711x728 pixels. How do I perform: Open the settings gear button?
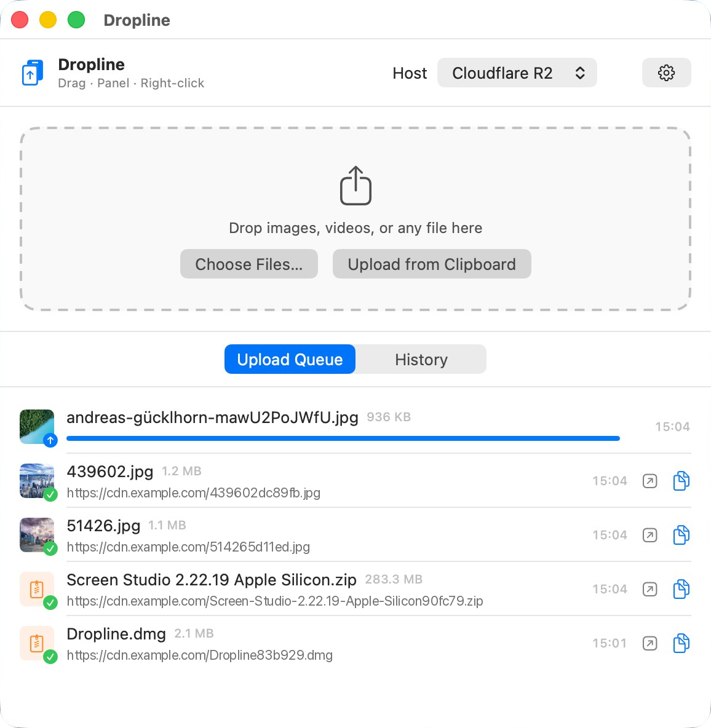click(x=666, y=73)
